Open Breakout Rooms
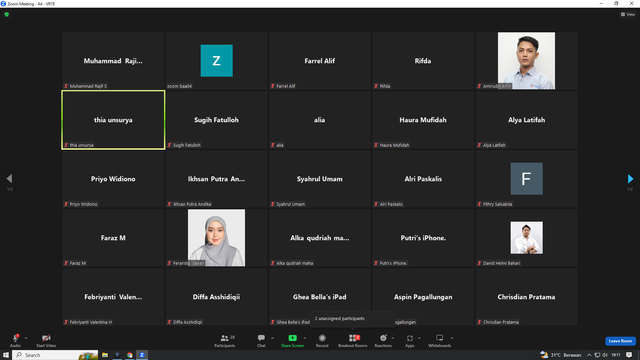Viewport: 640px width, 360px height. coord(353,340)
